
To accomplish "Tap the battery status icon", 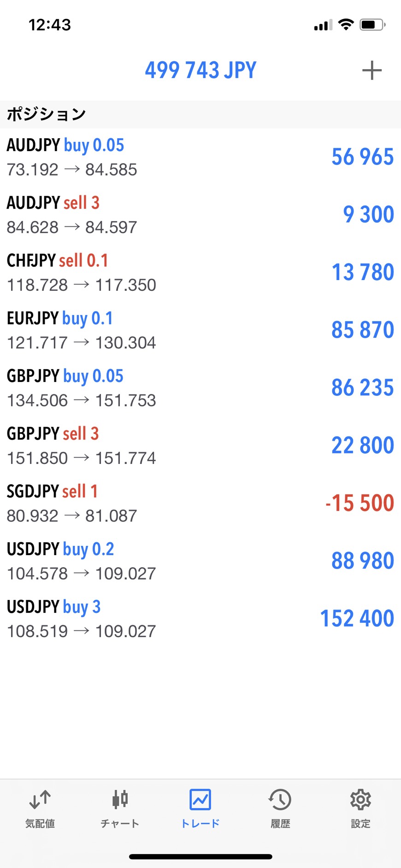I will (x=372, y=24).
